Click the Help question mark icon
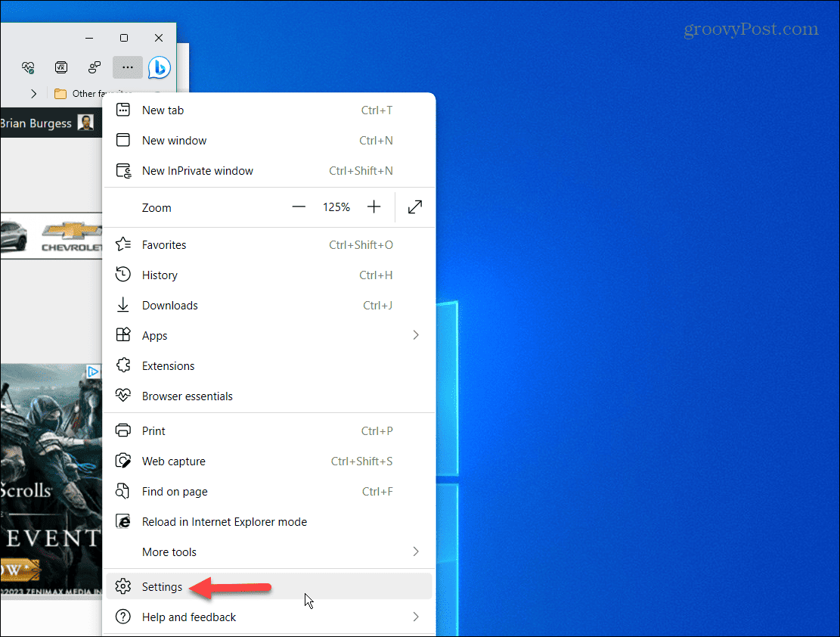 [123, 617]
